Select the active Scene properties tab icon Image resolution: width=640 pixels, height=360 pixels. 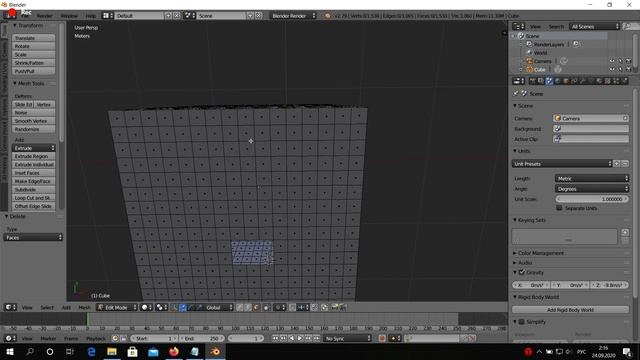(549, 81)
